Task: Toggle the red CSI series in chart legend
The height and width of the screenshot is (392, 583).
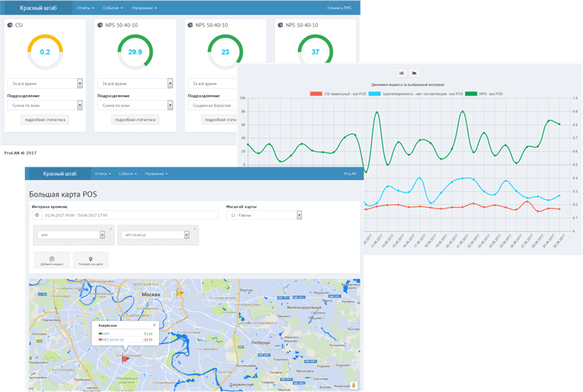Action: coord(317,94)
